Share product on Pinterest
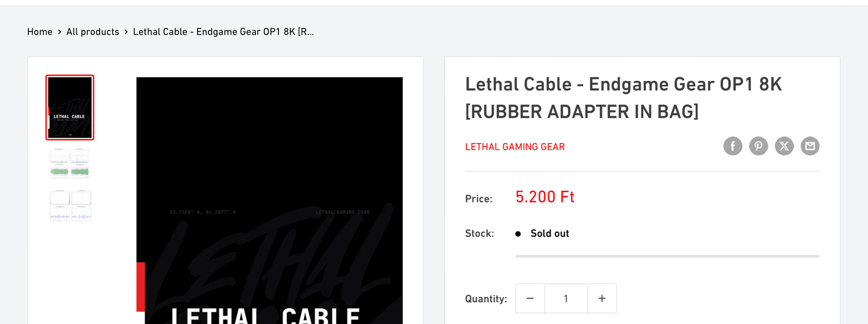 pyautogui.click(x=758, y=146)
